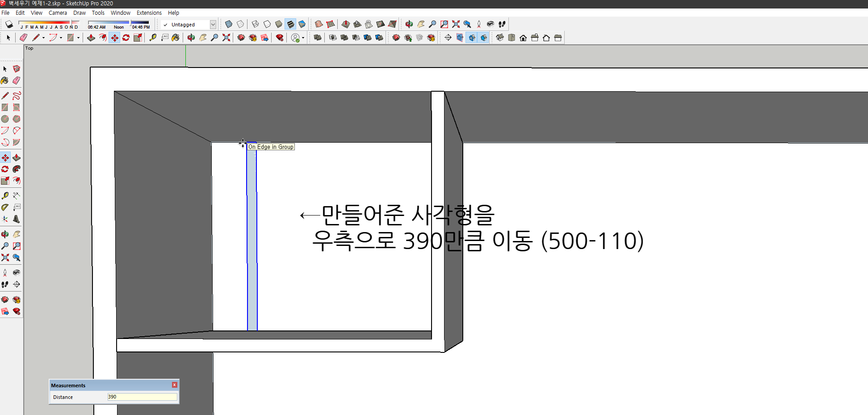
Task: Open the Untagged tag dropdown
Action: point(213,25)
